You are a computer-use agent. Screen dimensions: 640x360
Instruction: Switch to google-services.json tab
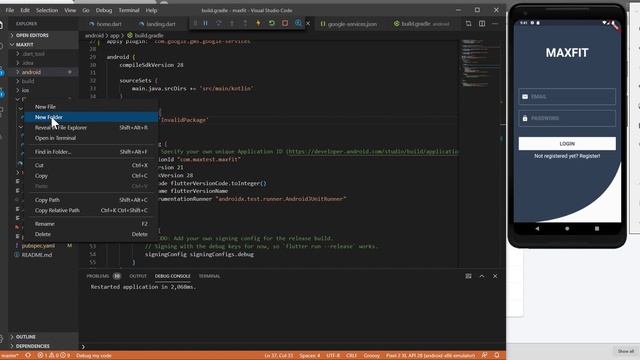(x=349, y=24)
